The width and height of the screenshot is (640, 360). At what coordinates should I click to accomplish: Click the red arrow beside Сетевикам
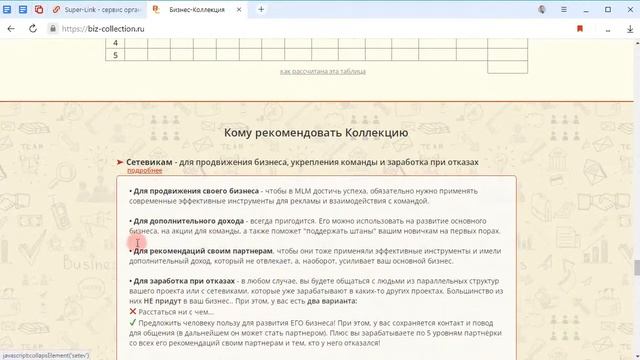[x=120, y=162]
